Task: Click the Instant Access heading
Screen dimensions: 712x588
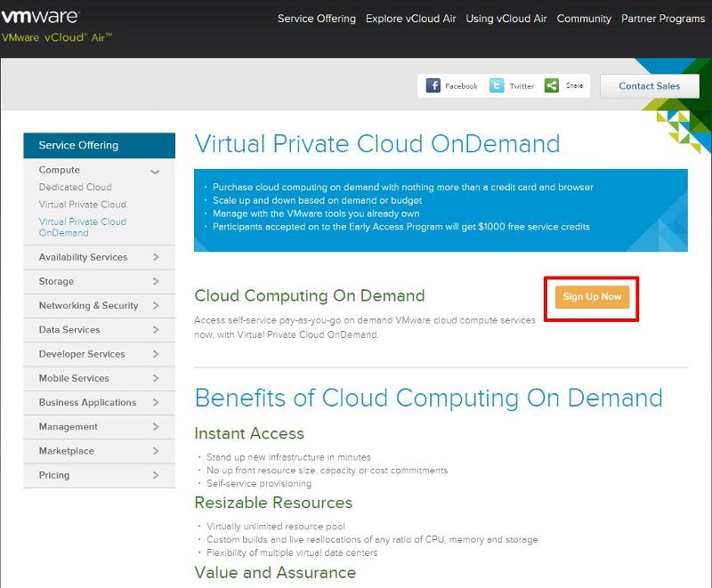Action: (249, 433)
